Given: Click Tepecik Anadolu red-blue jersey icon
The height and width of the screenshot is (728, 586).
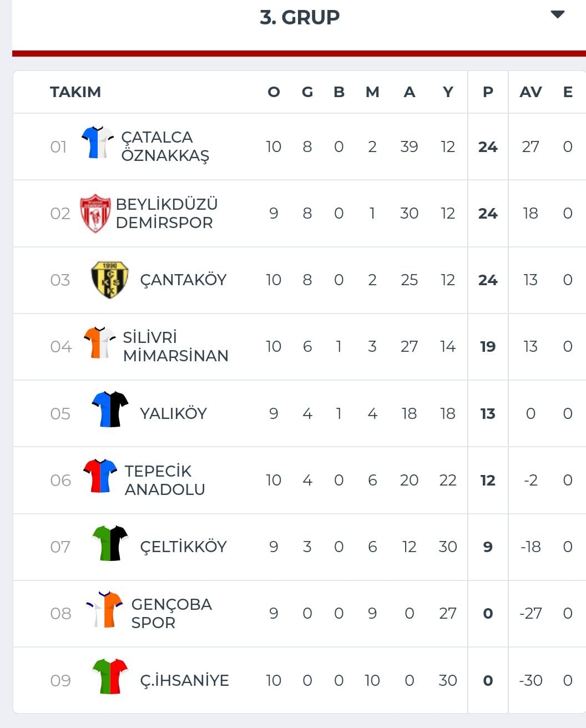Looking at the screenshot, I should (x=100, y=476).
